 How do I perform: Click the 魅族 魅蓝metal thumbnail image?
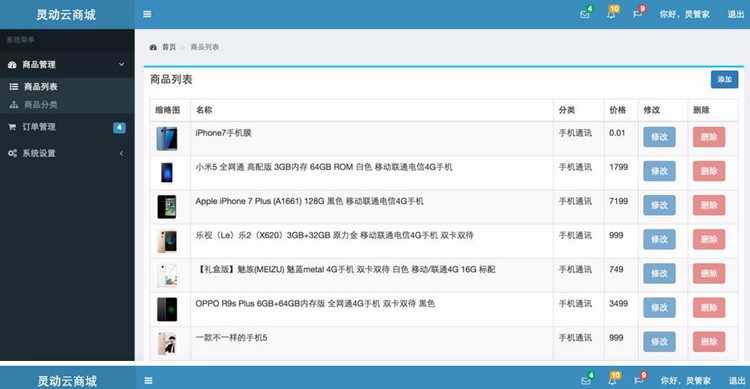167,275
